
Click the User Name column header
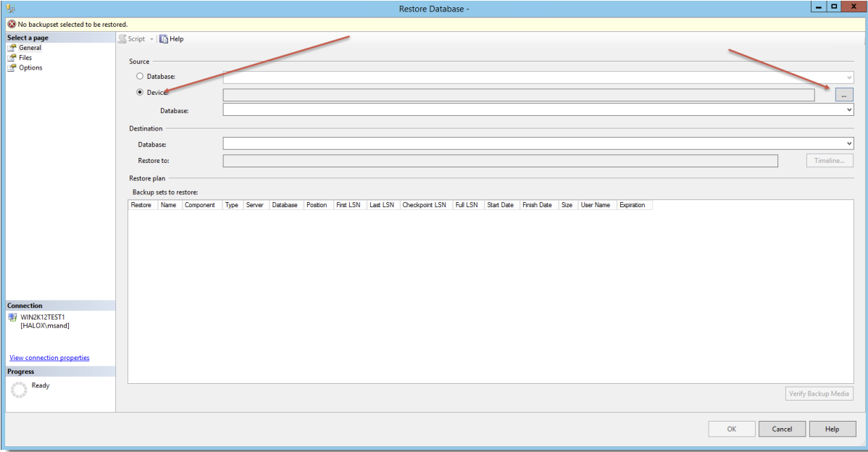click(x=597, y=205)
